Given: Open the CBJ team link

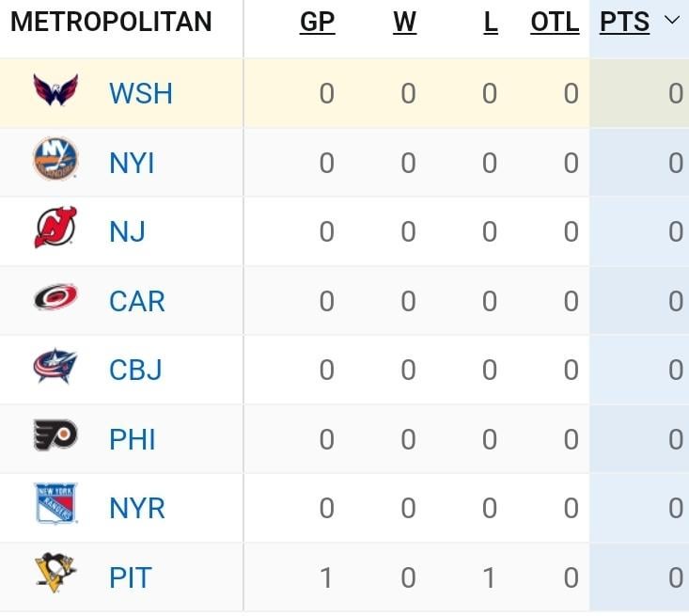Looking at the screenshot, I should [x=135, y=371].
